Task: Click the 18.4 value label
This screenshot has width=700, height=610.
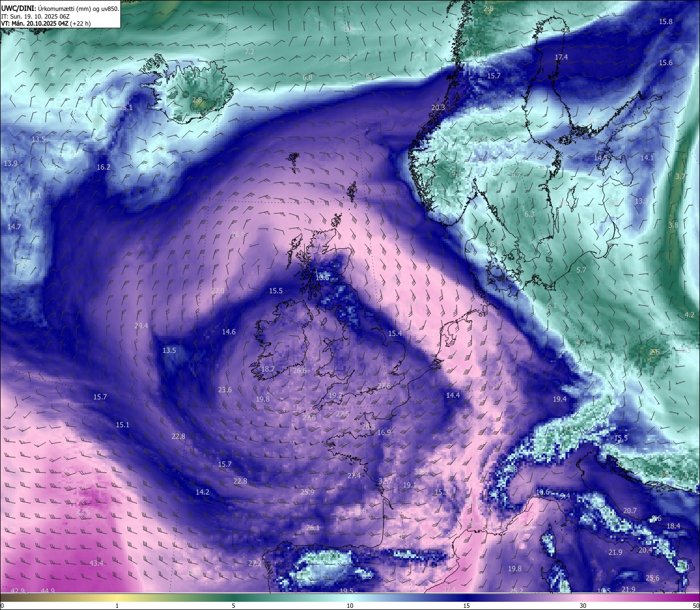Action: (673, 526)
